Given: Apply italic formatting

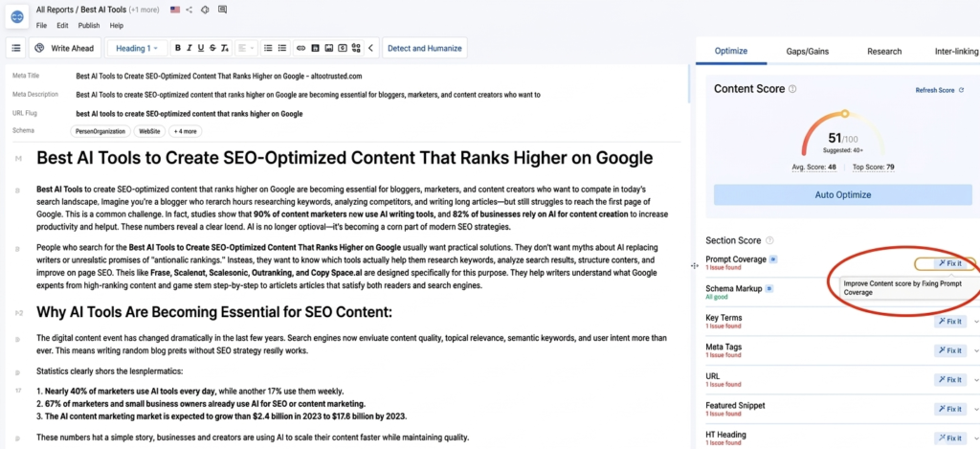Looking at the screenshot, I should [189, 48].
